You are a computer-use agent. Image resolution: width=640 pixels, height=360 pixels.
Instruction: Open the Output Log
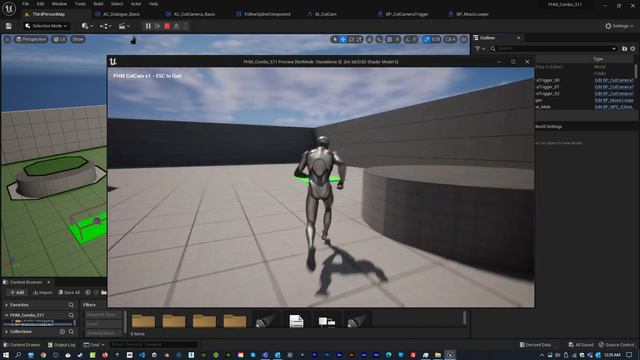(x=61, y=345)
